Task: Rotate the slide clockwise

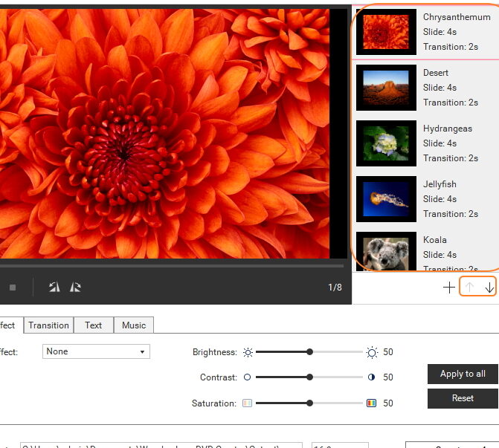Action: [x=75, y=287]
